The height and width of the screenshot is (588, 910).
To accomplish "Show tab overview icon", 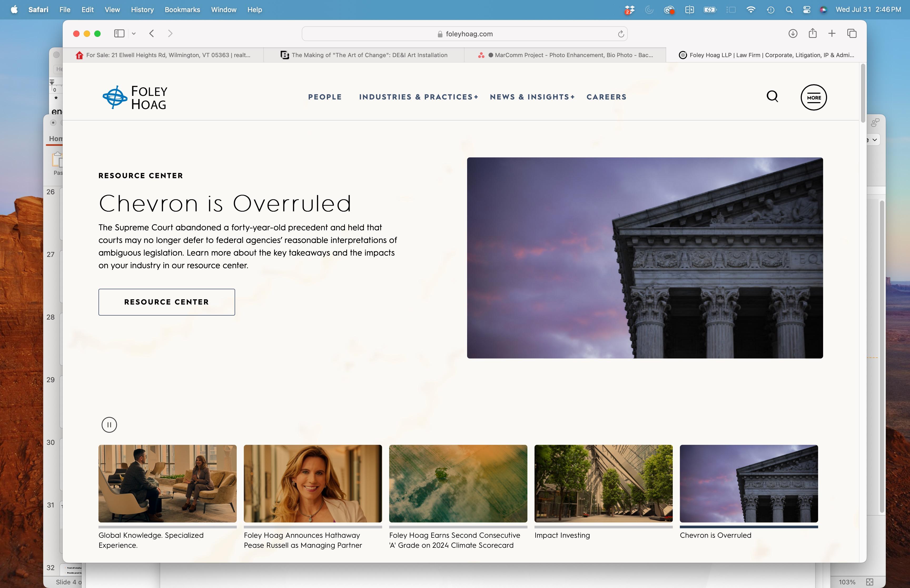I will pyautogui.click(x=852, y=34).
